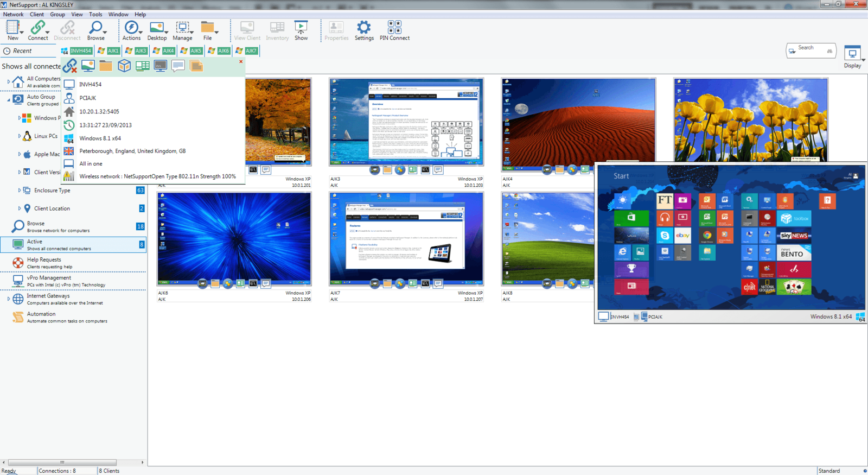Open Help Requests lifebuoy item
Image resolution: width=868 pixels, height=475 pixels.
43,263
